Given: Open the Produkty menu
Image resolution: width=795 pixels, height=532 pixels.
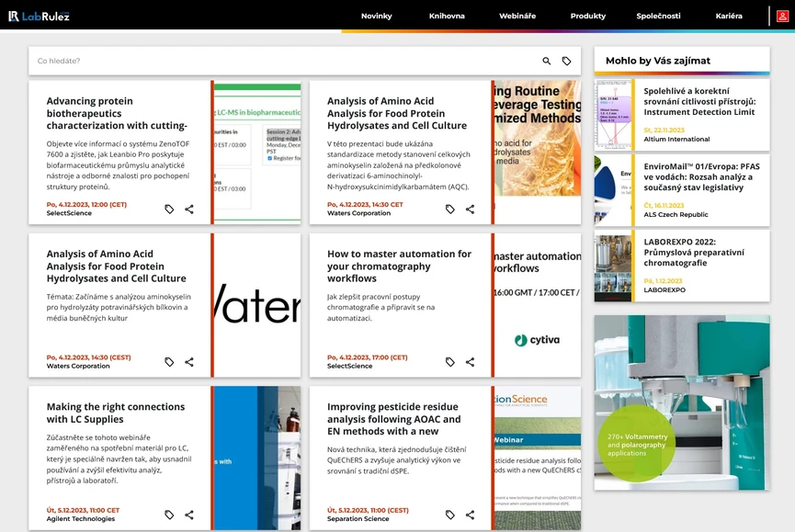Looking at the screenshot, I should tap(587, 17).
